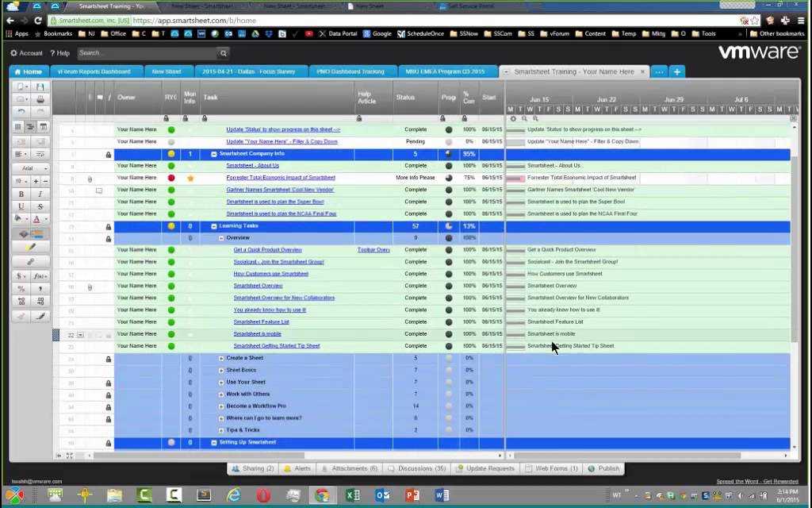
Task: Print the sheet using the printer icon
Action: click(x=40, y=99)
